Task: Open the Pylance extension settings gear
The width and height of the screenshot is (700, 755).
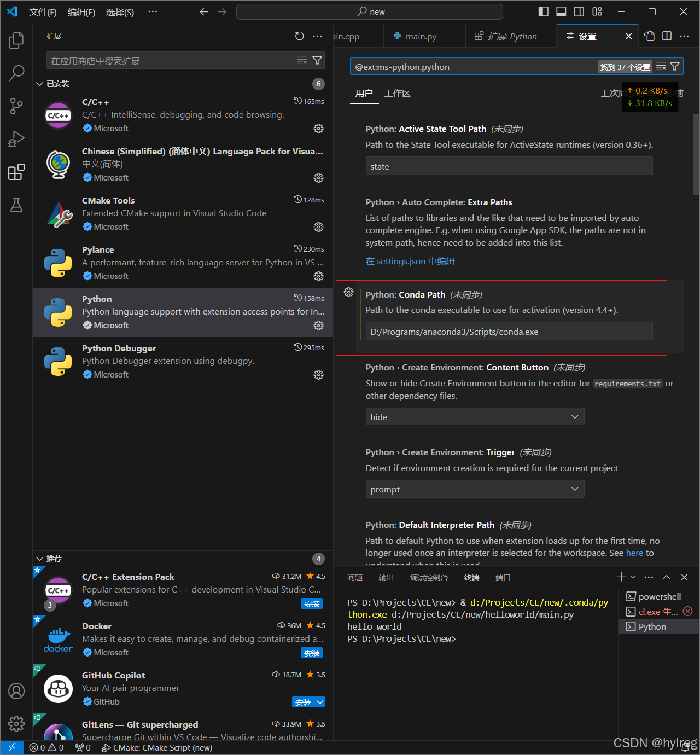Action: click(319, 276)
